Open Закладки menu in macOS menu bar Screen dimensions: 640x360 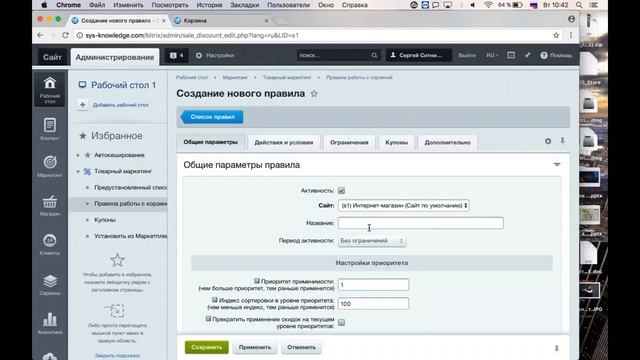(x=244, y=5)
